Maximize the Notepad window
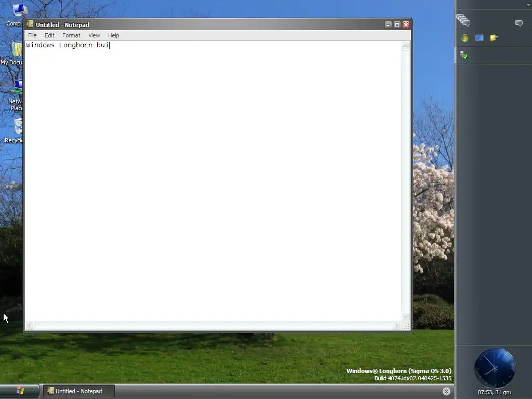 [397, 24]
